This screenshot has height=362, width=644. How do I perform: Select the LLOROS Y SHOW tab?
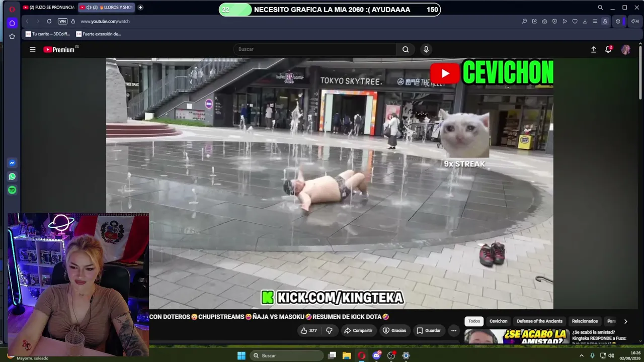click(x=106, y=8)
